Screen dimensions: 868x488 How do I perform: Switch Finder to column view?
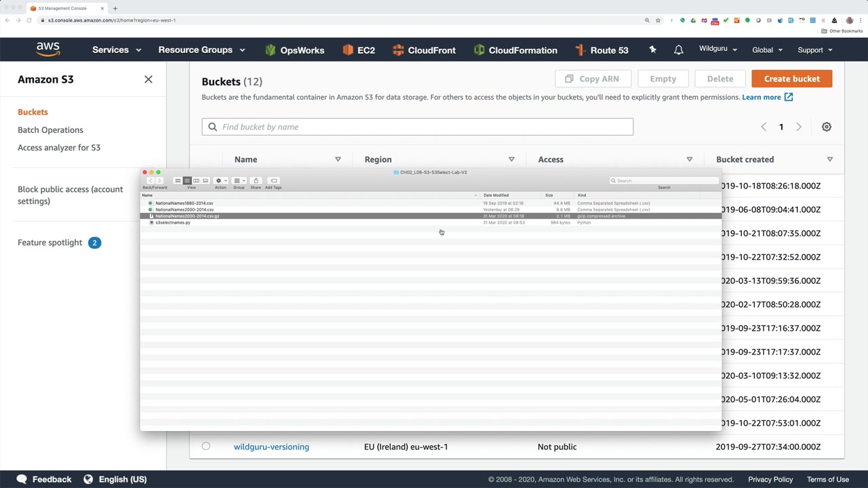[x=196, y=181]
